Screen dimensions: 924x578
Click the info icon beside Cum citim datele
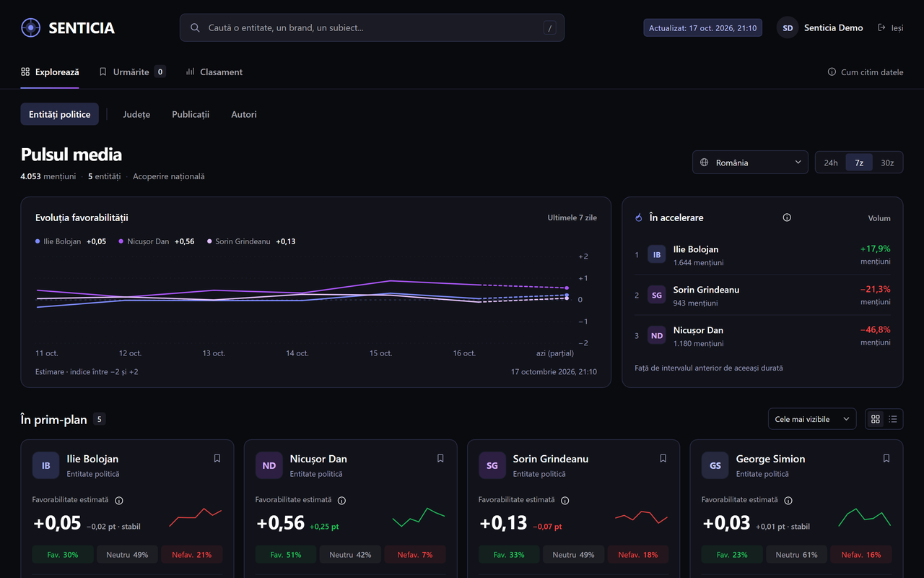click(832, 72)
